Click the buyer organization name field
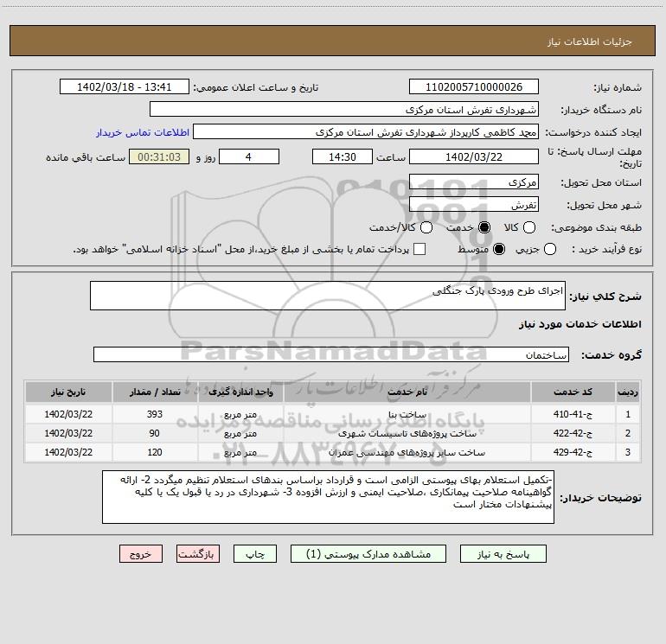 click(x=344, y=110)
